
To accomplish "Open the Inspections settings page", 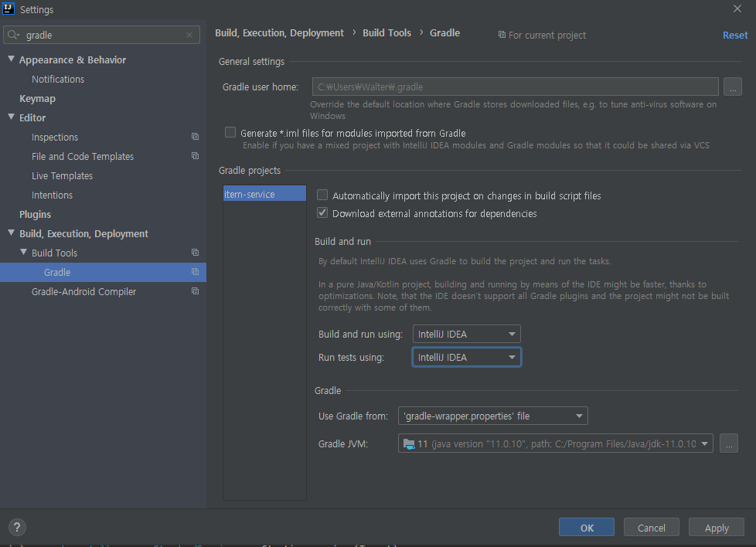I will pyautogui.click(x=54, y=137).
